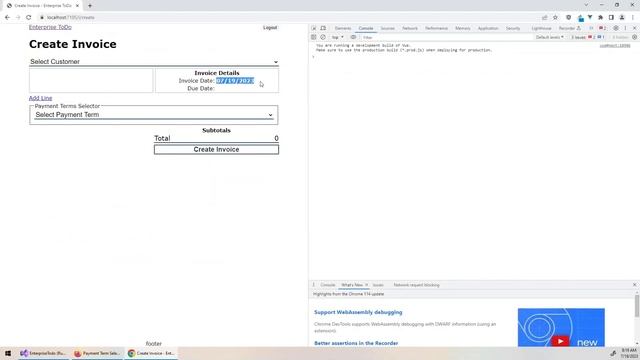Open the DevTools settings gear
This screenshot has height=360, width=640.
616,28
